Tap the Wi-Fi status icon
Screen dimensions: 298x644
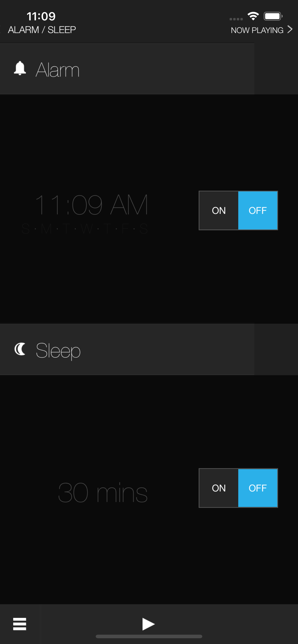click(x=253, y=16)
